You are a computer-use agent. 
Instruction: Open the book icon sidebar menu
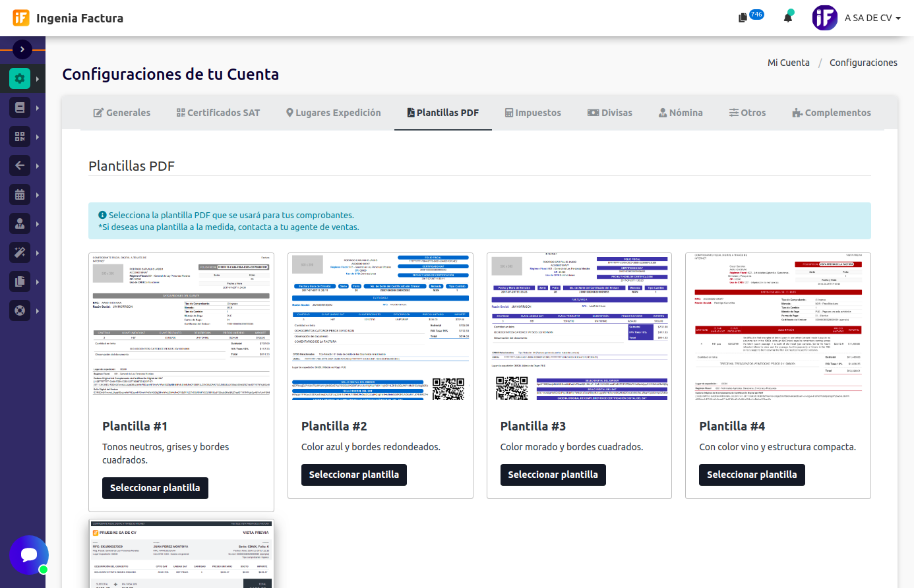20,107
